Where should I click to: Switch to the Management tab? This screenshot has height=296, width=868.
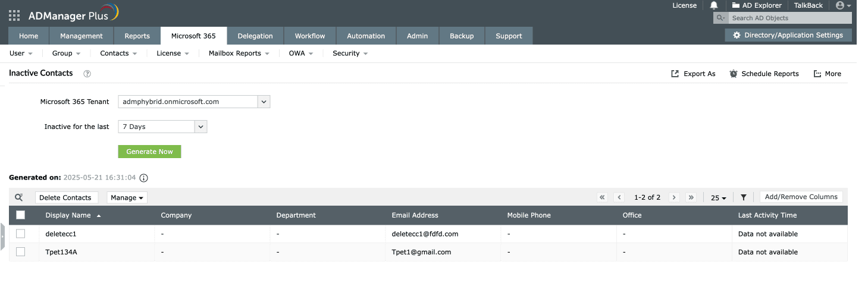pyautogui.click(x=82, y=36)
